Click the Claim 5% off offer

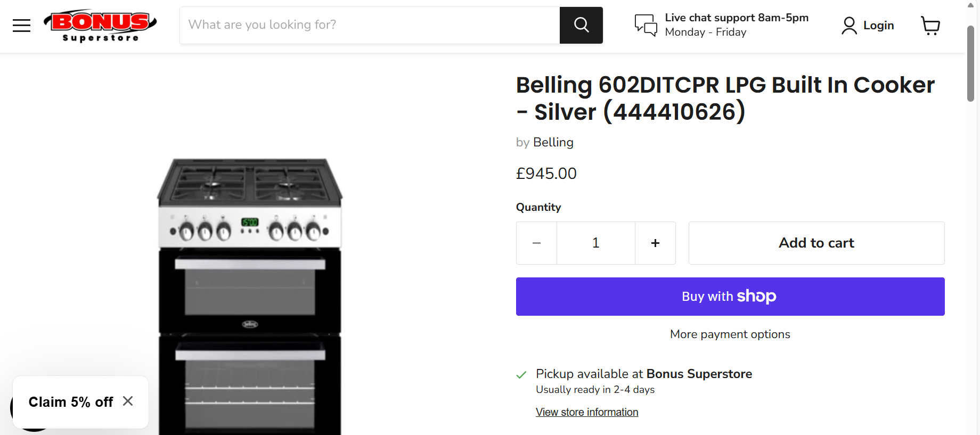pos(71,402)
